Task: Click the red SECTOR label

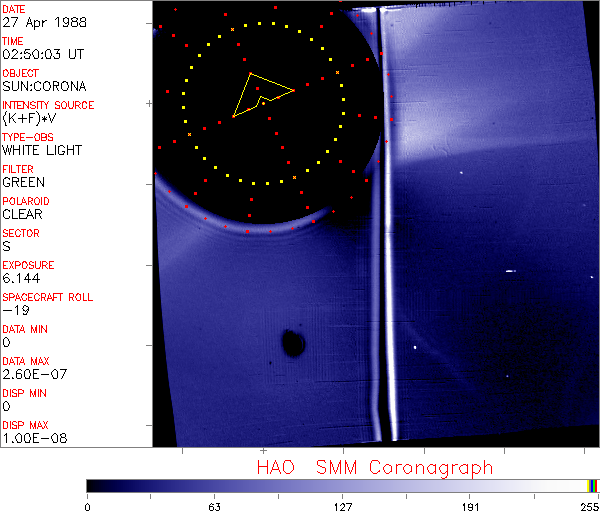Action: click(x=21, y=233)
